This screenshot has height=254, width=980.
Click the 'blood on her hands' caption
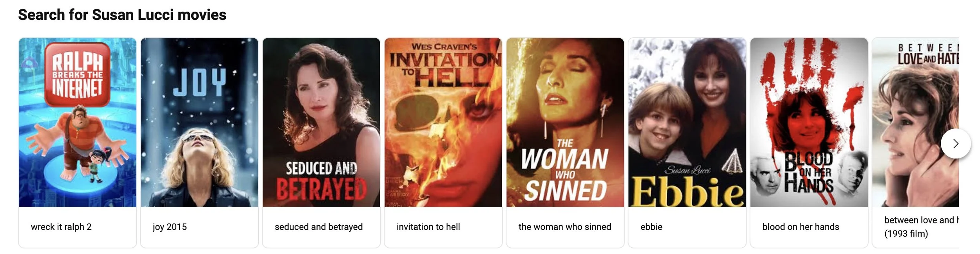801,227
